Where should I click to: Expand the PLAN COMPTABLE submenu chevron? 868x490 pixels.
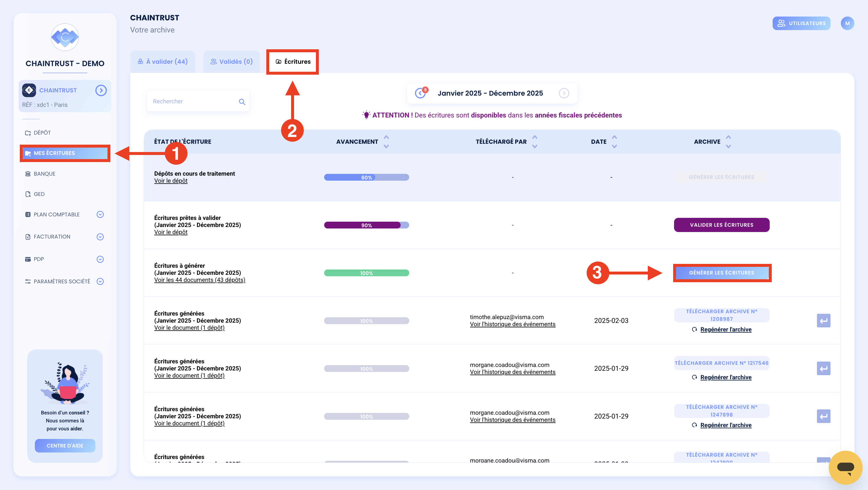click(100, 214)
